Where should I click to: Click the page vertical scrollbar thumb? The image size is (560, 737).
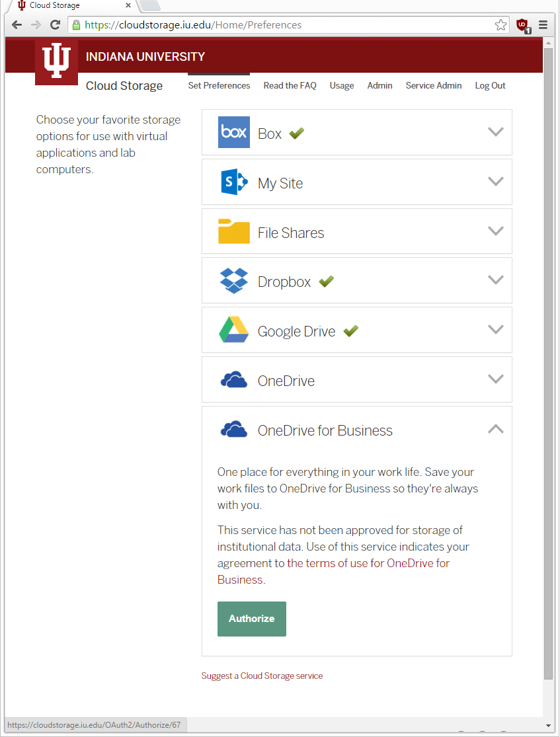548,364
